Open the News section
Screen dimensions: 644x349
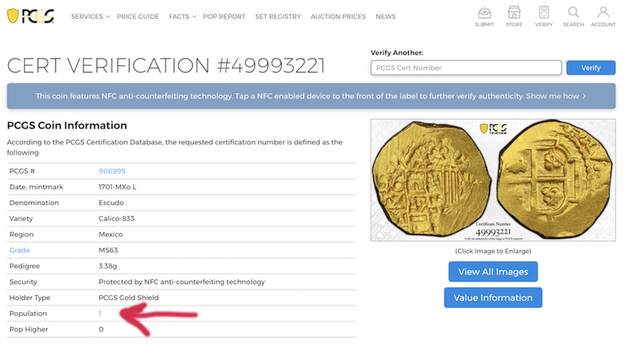pyautogui.click(x=386, y=16)
